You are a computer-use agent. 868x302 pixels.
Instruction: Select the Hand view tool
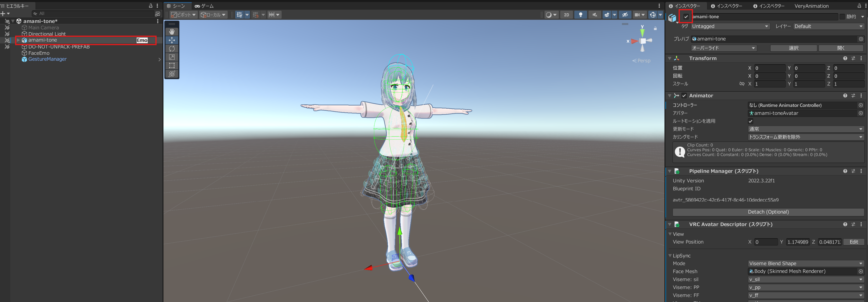coord(172,32)
